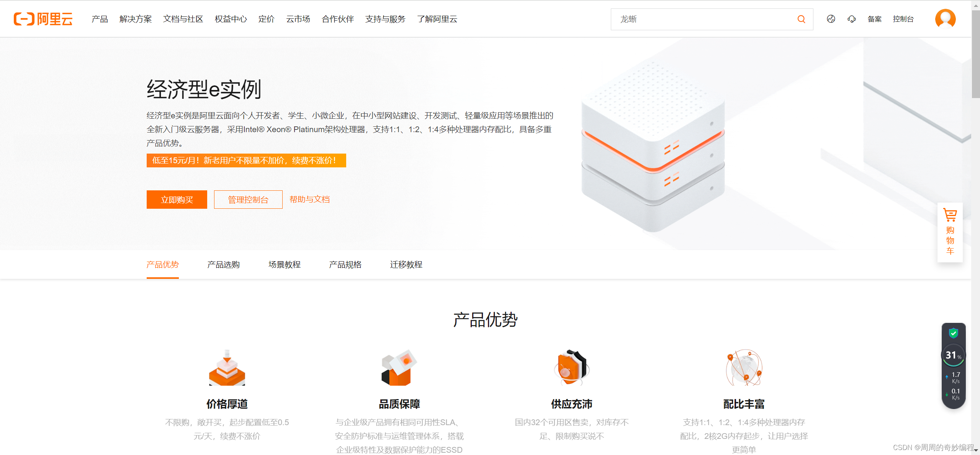Click the orange search magnifier icon
980x455 pixels.
click(x=801, y=19)
